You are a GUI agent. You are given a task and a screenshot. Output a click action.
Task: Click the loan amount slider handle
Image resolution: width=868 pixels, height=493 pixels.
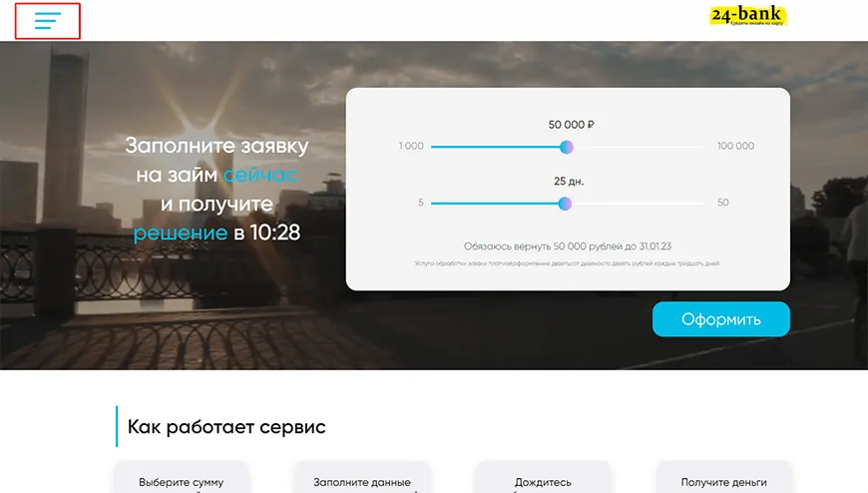tap(566, 147)
